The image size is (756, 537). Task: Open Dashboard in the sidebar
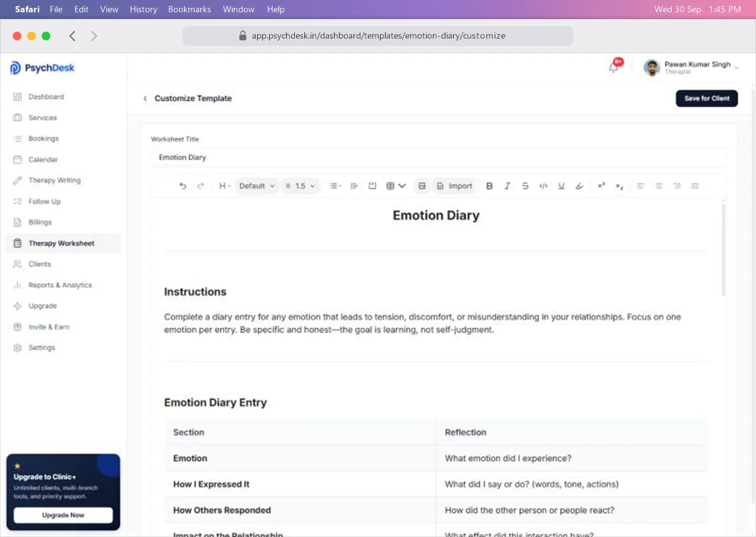63,96
